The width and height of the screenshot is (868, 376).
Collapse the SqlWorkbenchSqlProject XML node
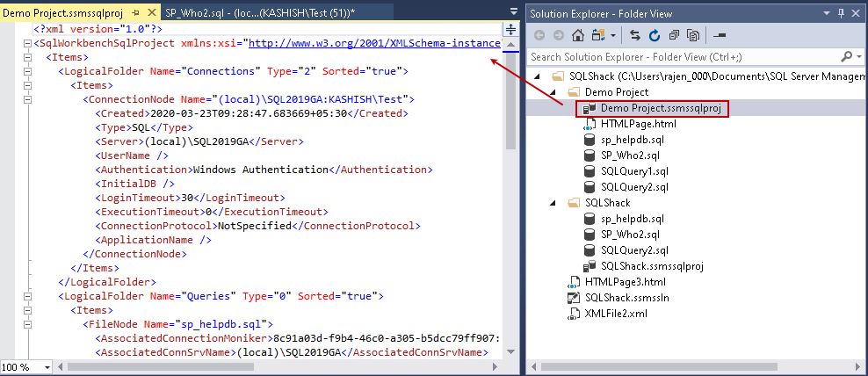click(x=27, y=43)
